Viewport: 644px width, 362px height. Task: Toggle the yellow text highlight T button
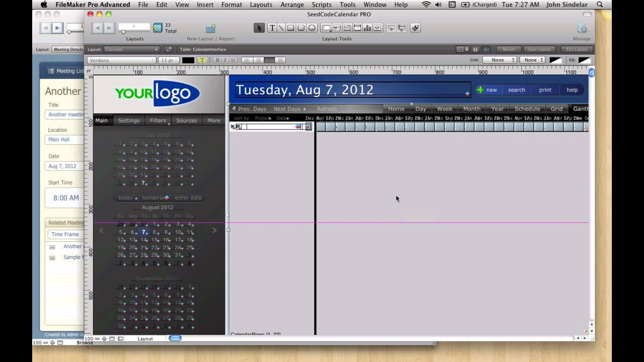tap(202, 60)
